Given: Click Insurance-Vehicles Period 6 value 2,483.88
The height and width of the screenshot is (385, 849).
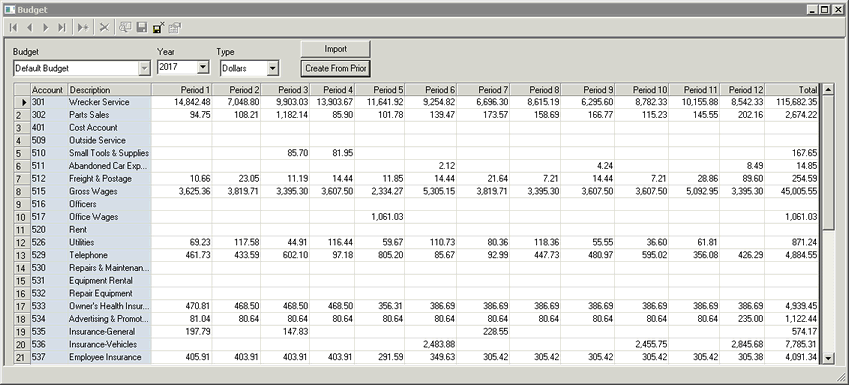Looking at the screenshot, I should click(430, 344).
